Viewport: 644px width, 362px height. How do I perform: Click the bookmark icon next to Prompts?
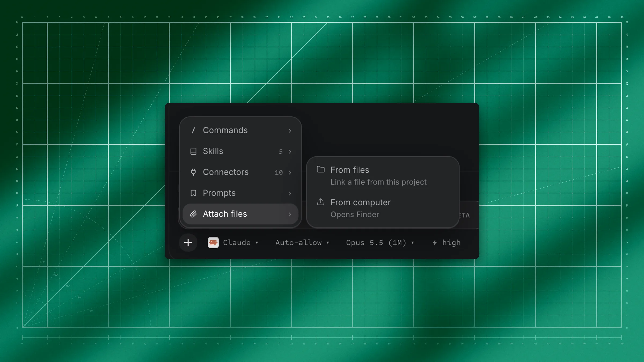(193, 193)
